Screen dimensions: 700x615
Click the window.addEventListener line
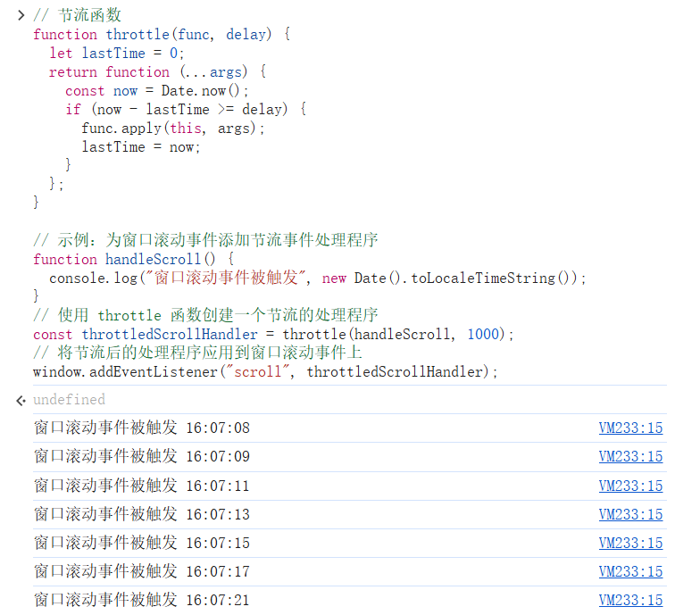tap(265, 371)
